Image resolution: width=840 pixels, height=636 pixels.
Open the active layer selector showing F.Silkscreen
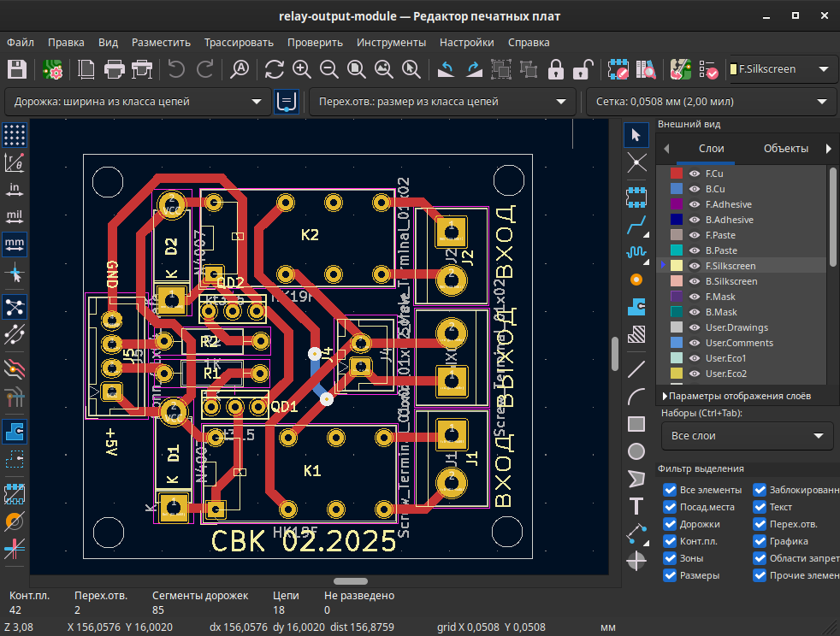[784, 69]
